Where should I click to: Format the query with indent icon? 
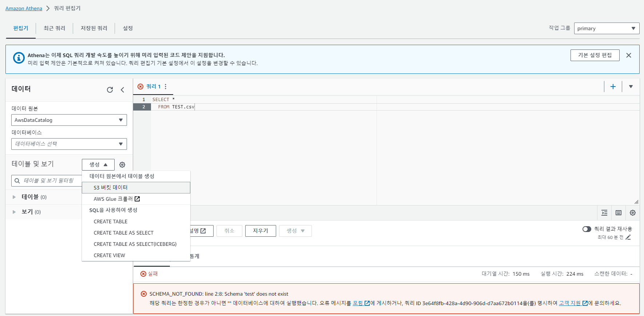[604, 213]
